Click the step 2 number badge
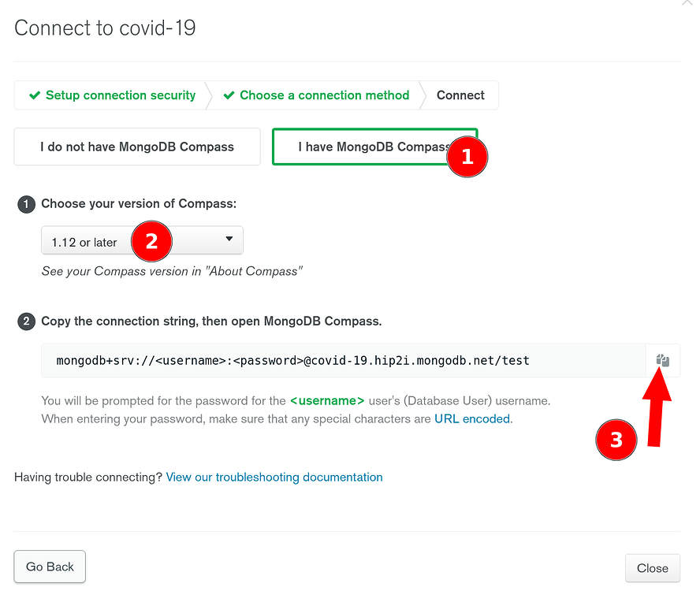Screen dimensions: 700x591 coord(26,322)
